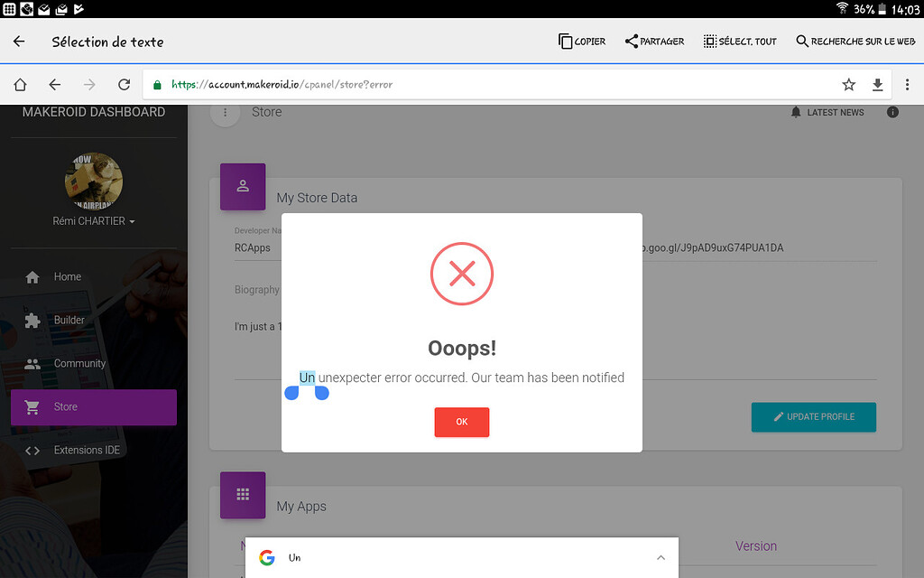Go back from text selection mode
The image size is (924, 578).
coord(19,42)
